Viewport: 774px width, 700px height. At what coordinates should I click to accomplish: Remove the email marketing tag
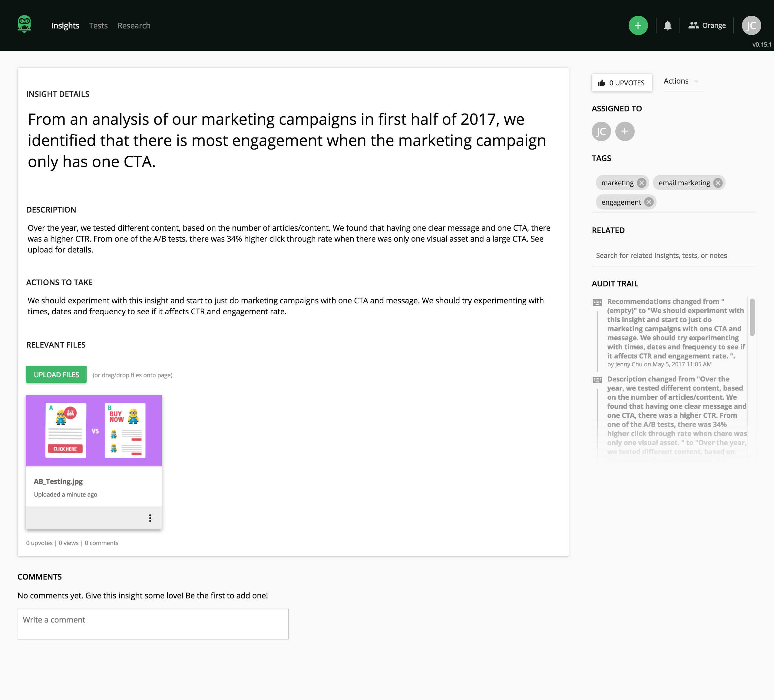(718, 183)
